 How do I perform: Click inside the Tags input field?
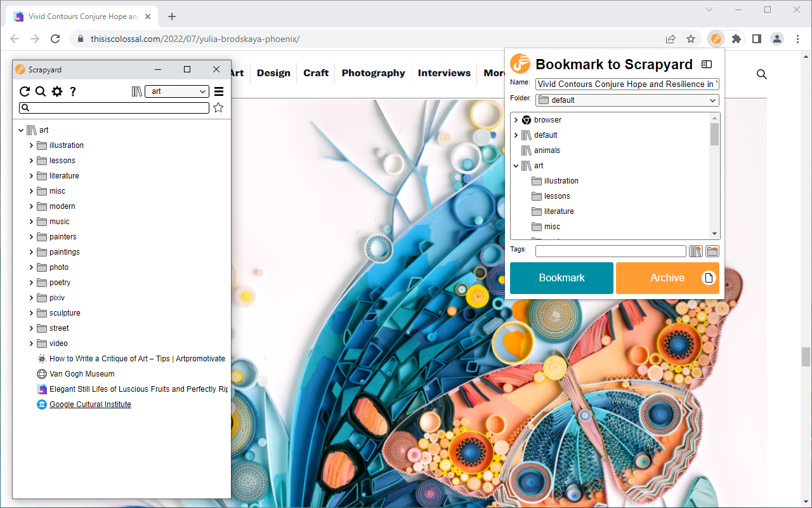click(609, 251)
